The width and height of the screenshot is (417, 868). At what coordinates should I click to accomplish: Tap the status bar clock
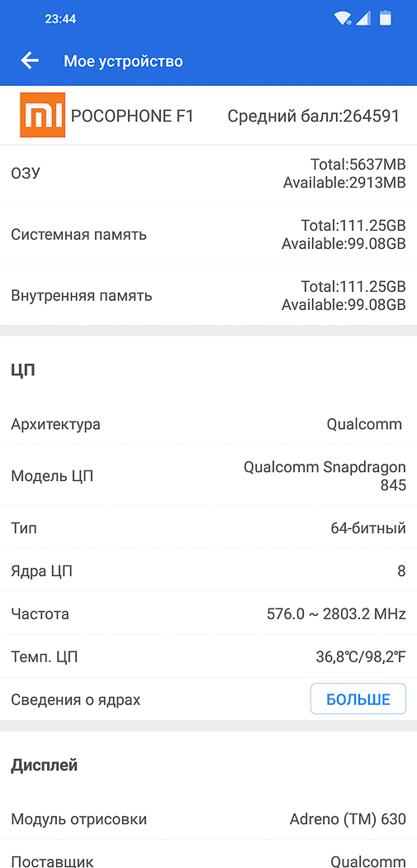click(60, 19)
